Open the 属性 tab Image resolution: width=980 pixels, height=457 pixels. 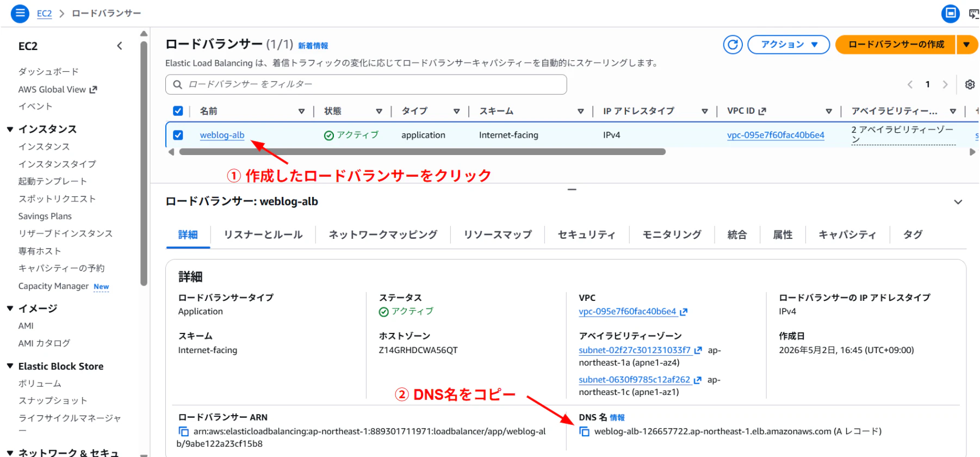(x=783, y=234)
